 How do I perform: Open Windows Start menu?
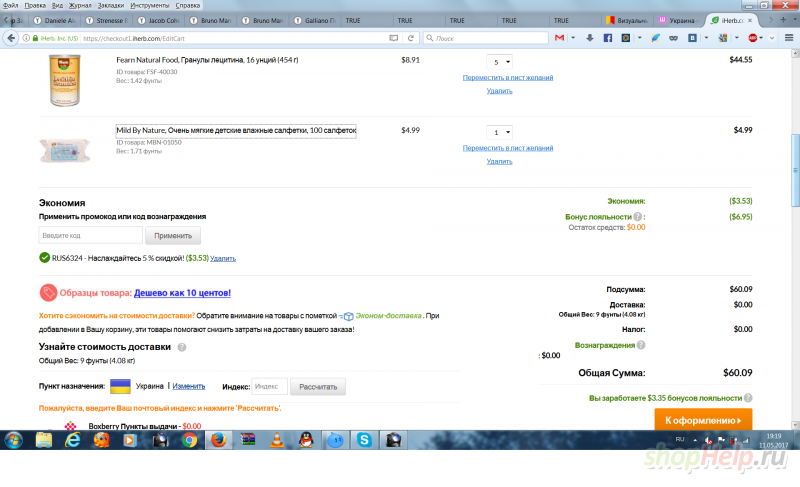click(14, 440)
